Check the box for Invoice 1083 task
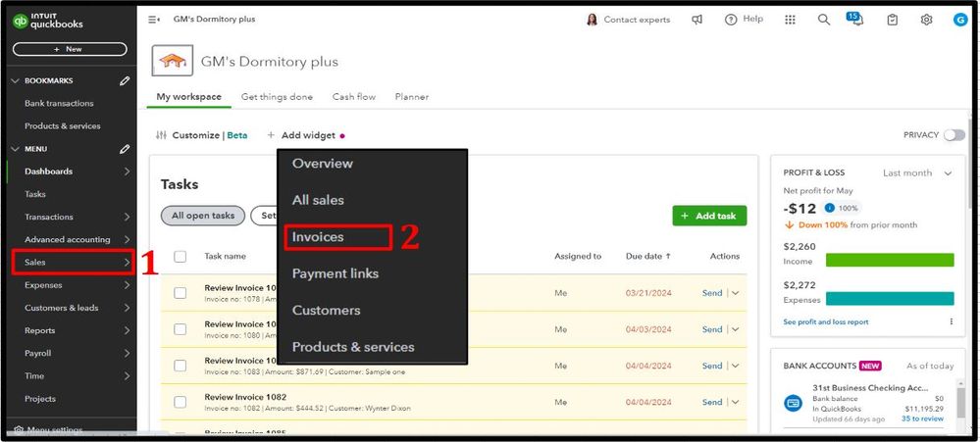Image resolution: width=980 pixels, height=442 pixels. point(180,366)
